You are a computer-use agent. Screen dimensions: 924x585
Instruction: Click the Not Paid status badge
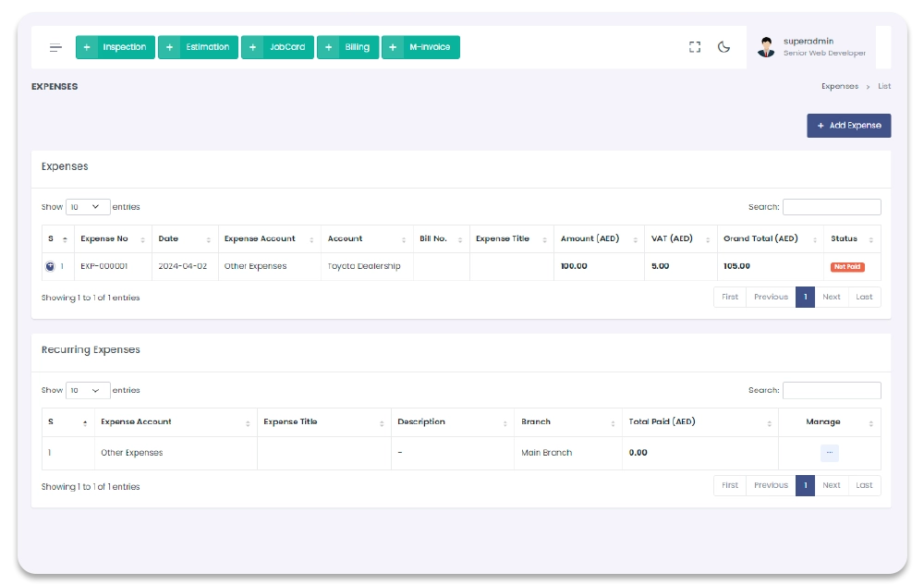847,266
